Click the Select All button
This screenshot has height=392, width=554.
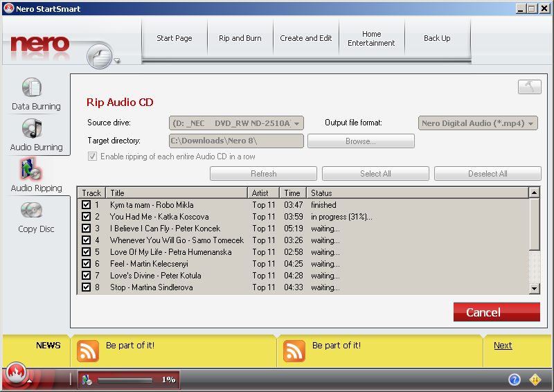[375, 174]
